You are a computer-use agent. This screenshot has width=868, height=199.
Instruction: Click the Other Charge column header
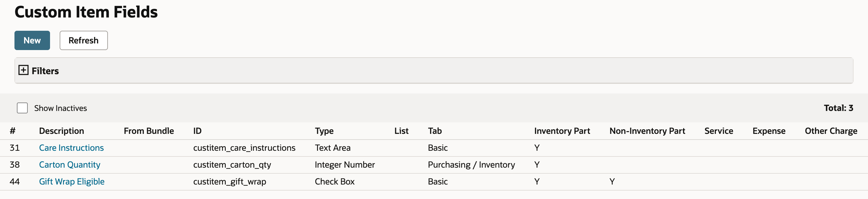point(831,131)
